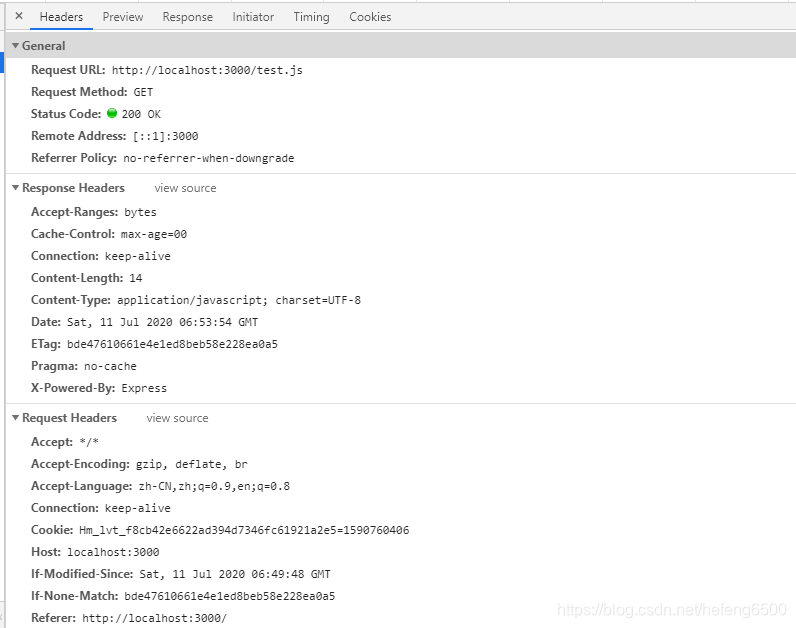This screenshot has height=628, width=796.
Task: Select the Date value 06:53:54 GMT
Action: click(162, 322)
